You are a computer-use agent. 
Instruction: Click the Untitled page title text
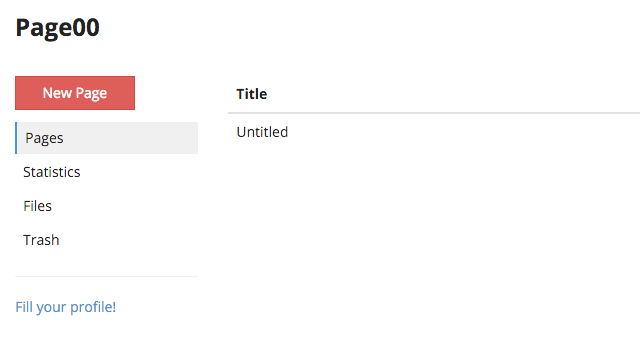pyautogui.click(x=262, y=132)
